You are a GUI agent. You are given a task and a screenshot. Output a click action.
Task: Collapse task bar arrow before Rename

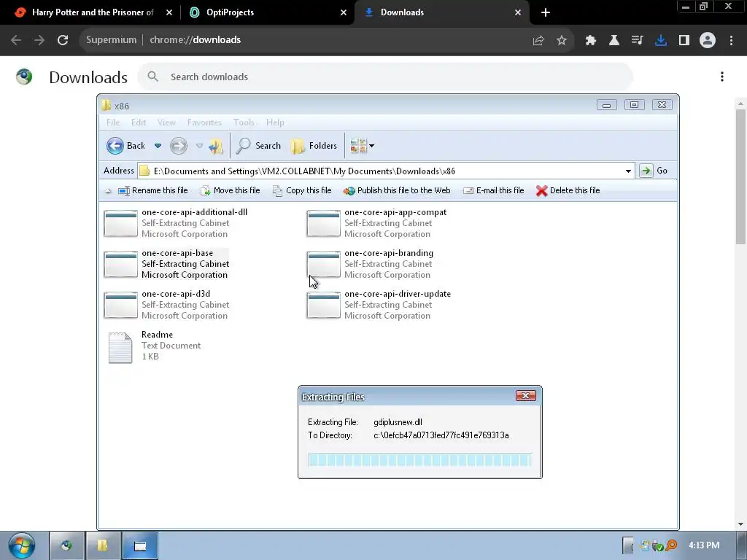tap(108, 191)
